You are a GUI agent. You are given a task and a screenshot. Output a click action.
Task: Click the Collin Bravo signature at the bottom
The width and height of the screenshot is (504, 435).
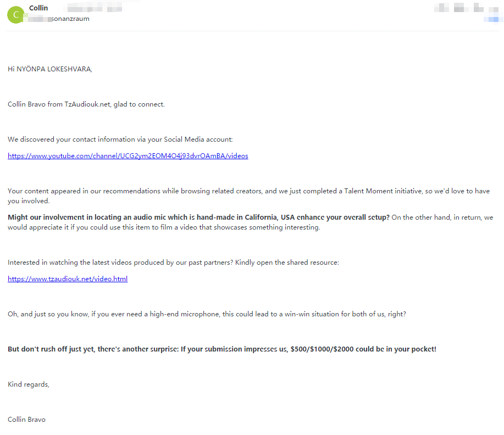tap(27, 420)
